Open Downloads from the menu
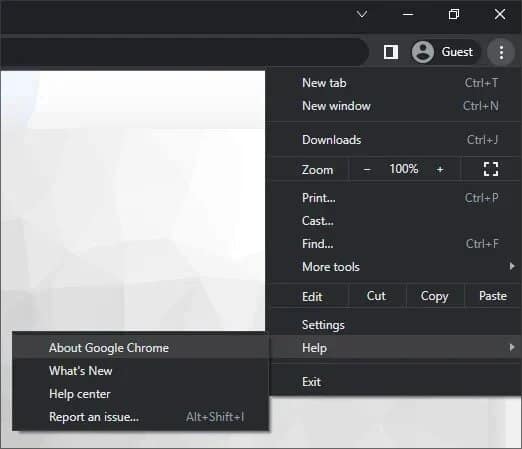Image resolution: width=522 pixels, height=449 pixels. pyautogui.click(x=396, y=140)
